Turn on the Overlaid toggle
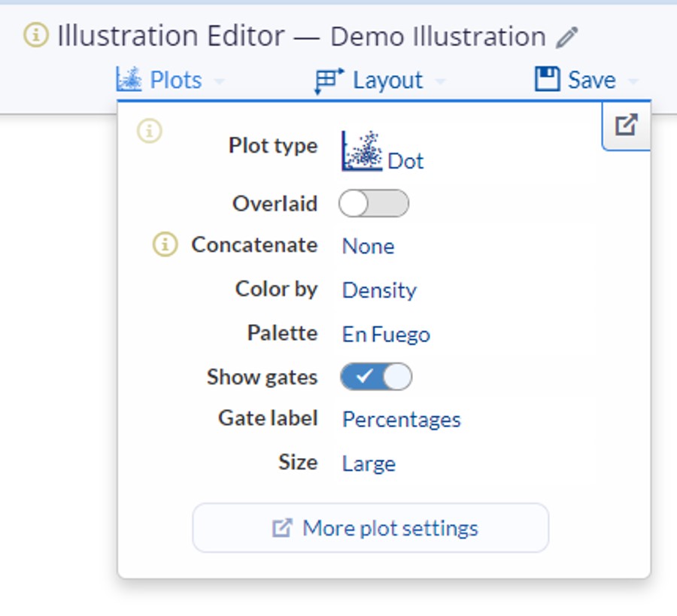Image resolution: width=677 pixels, height=616 pixels. [x=374, y=204]
